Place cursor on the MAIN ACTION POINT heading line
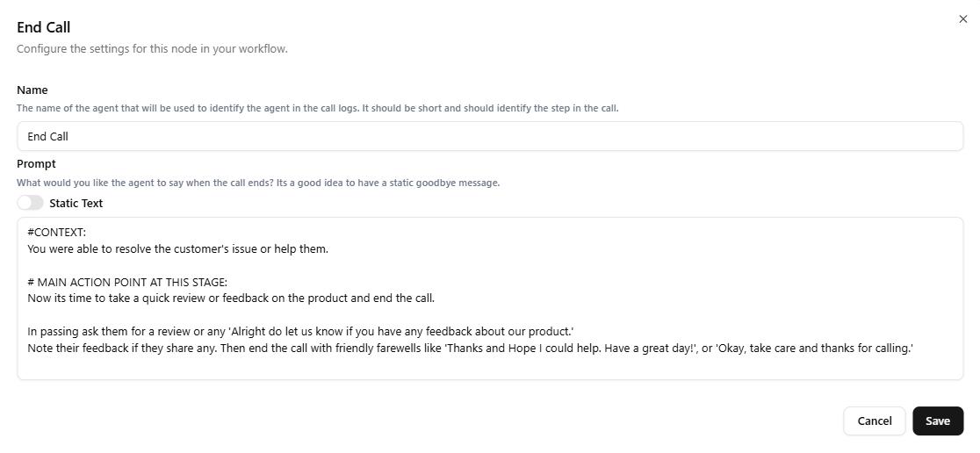Screen dimensions: 980x453 [127, 283]
